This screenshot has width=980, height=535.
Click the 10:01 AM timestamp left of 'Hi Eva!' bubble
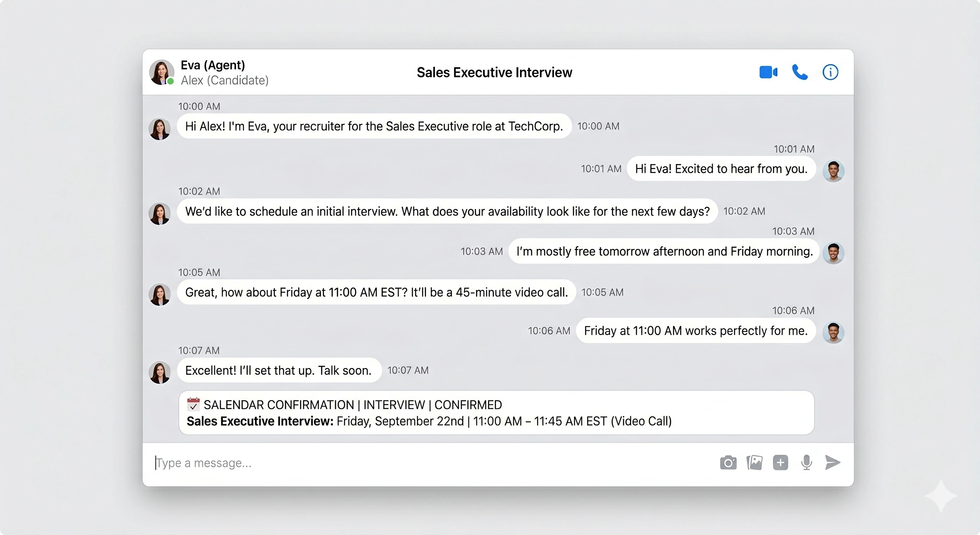[601, 169]
